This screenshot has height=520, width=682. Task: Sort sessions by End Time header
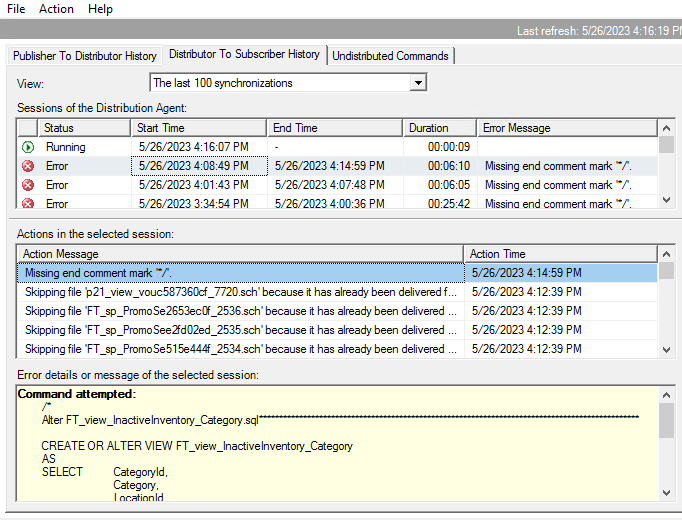coord(334,128)
